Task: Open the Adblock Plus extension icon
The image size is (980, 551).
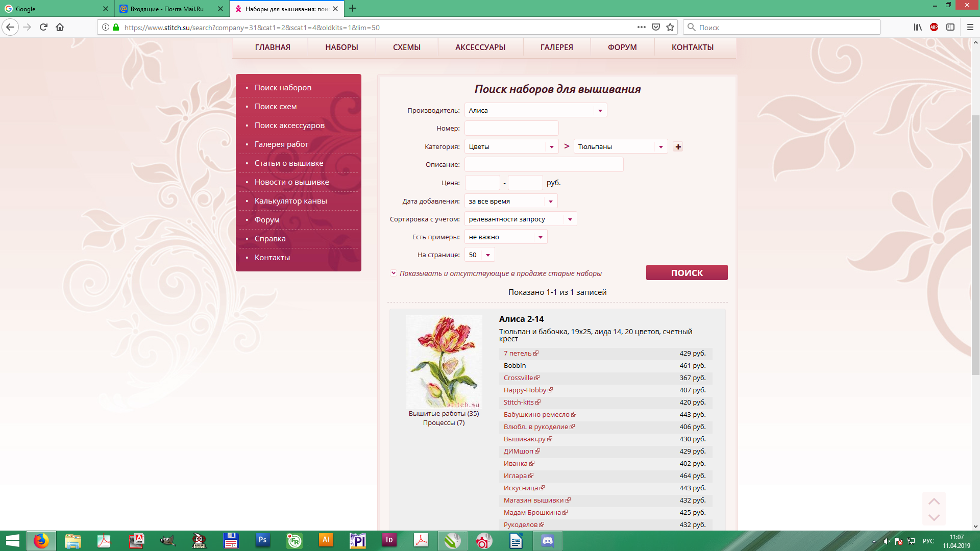Action: pyautogui.click(x=934, y=28)
